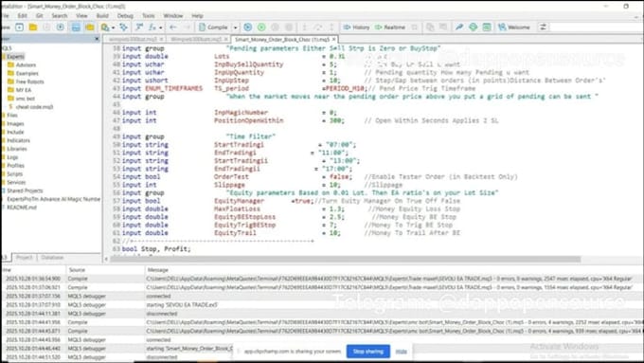Toggle the Toolbox panel icon

click(x=90, y=27)
